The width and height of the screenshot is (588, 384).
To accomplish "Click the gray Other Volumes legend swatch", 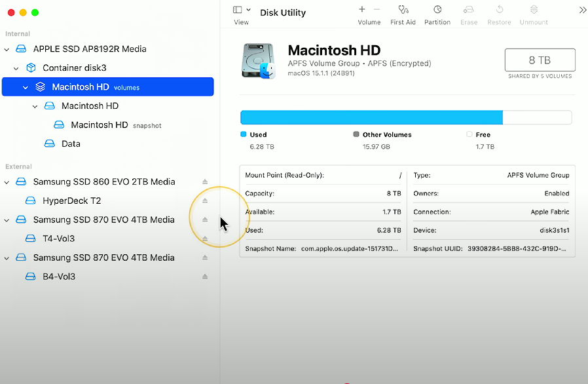I will coord(356,134).
